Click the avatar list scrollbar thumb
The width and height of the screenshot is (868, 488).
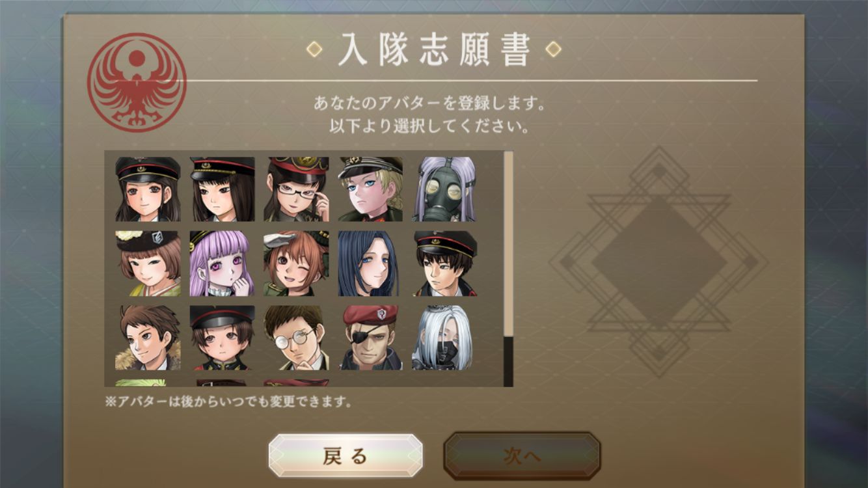point(508,245)
